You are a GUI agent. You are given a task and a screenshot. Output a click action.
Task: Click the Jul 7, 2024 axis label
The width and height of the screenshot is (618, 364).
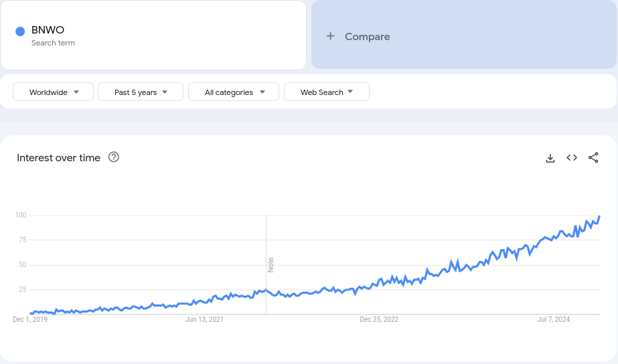[554, 320]
